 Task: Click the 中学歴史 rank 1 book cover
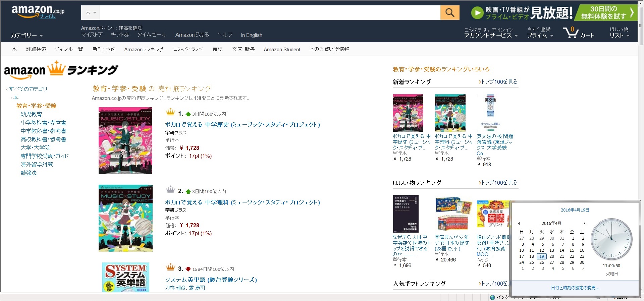(x=125, y=141)
